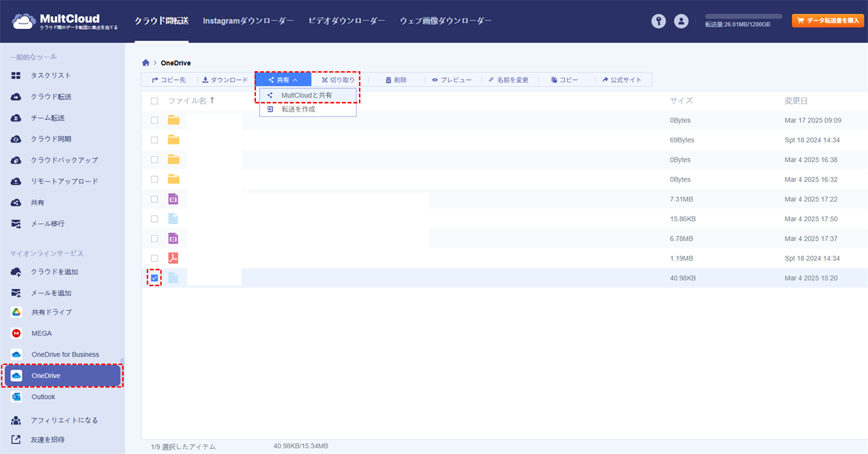Click the 1/9 選択したアイテム status text

click(183, 447)
